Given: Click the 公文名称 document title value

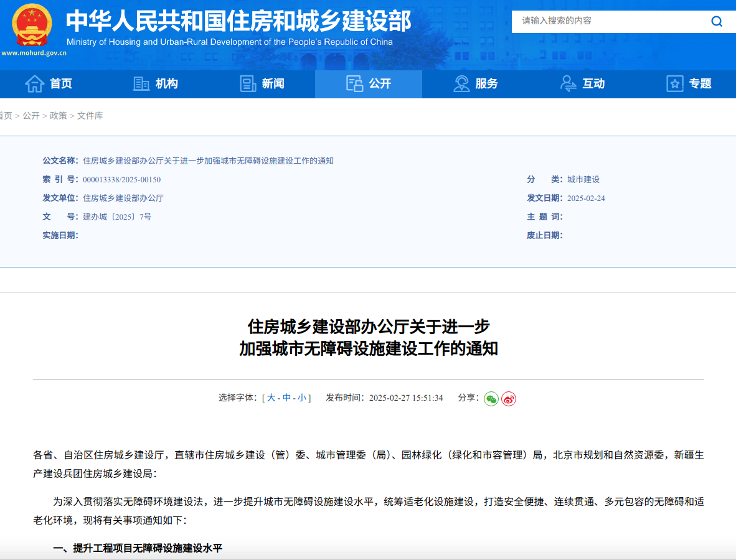Looking at the screenshot, I should click(x=208, y=161).
